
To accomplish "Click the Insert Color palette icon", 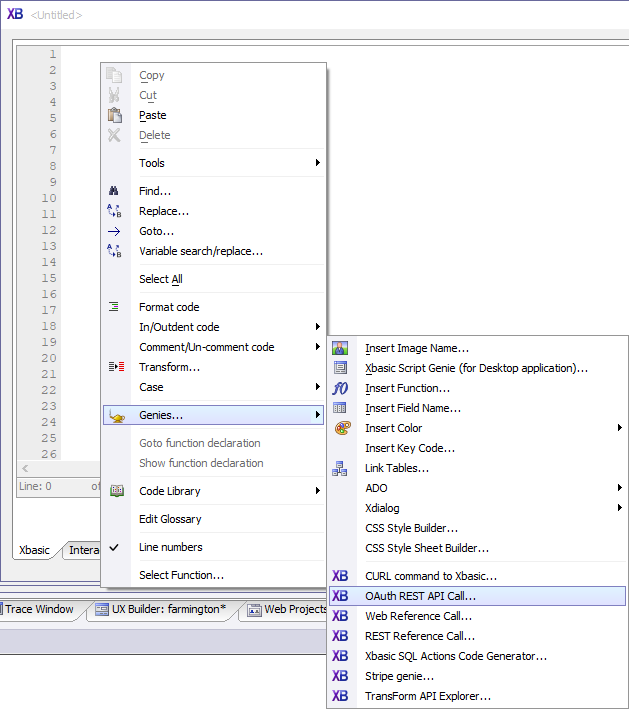I will pyautogui.click(x=342, y=428).
